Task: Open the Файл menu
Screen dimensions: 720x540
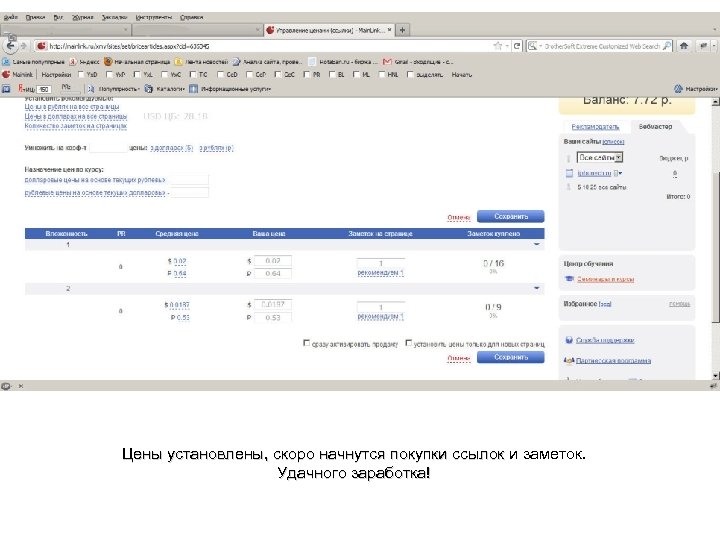Action: pos(10,17)
